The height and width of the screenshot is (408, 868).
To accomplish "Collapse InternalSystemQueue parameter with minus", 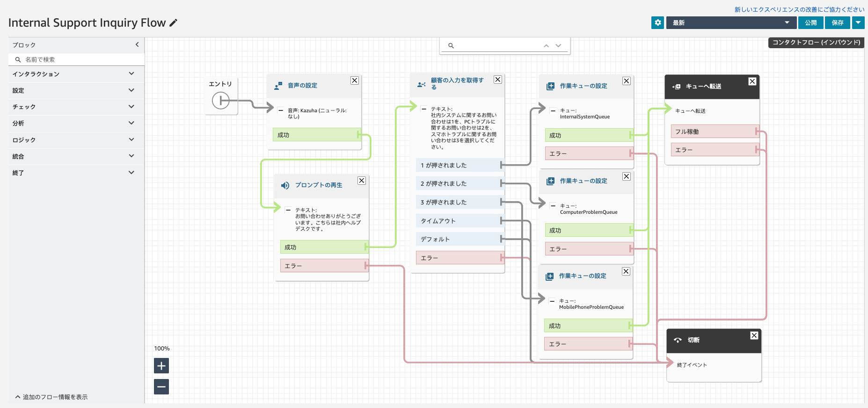I will pos(553,111).
